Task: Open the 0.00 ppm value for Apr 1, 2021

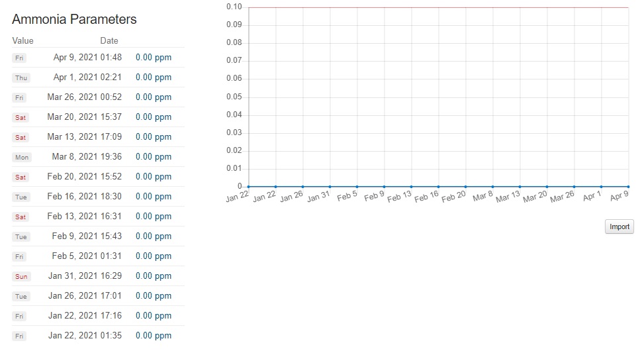Action: (154, 77)
